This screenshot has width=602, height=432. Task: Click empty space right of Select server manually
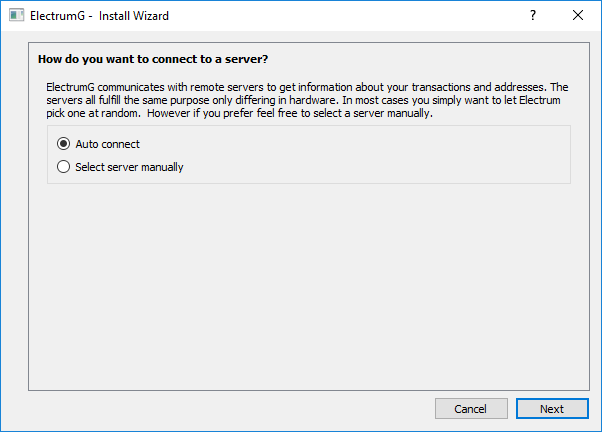(380, 167)
